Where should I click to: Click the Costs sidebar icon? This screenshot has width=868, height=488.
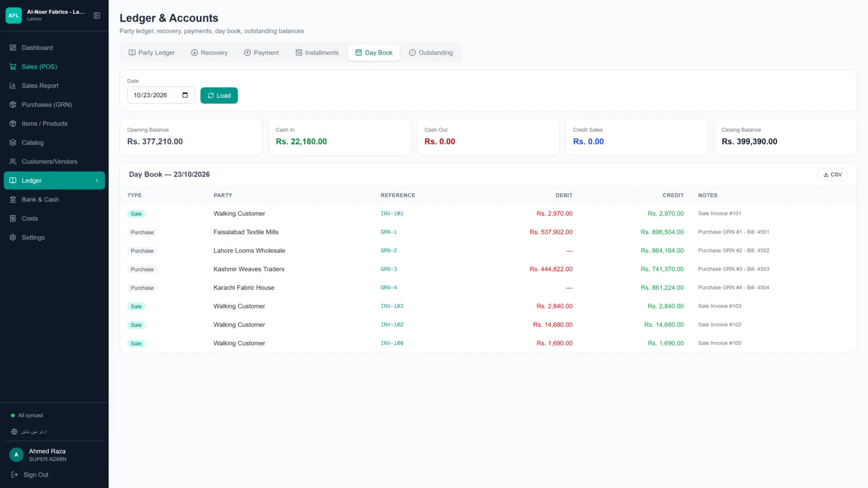(13, 219)
